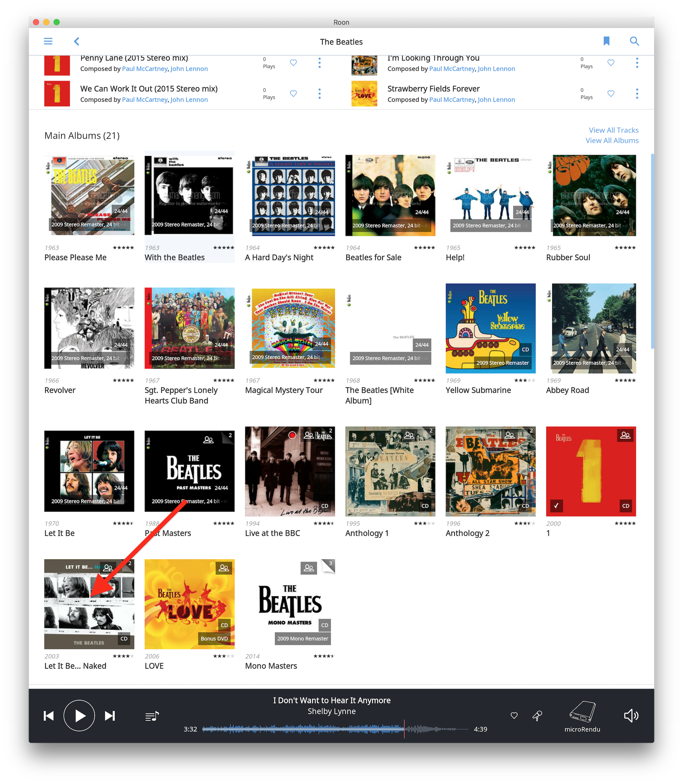The width and height of the screenshot is (683, 784).
Task: Favorite We Can Work It Out heart
Action: click(293, 93)
